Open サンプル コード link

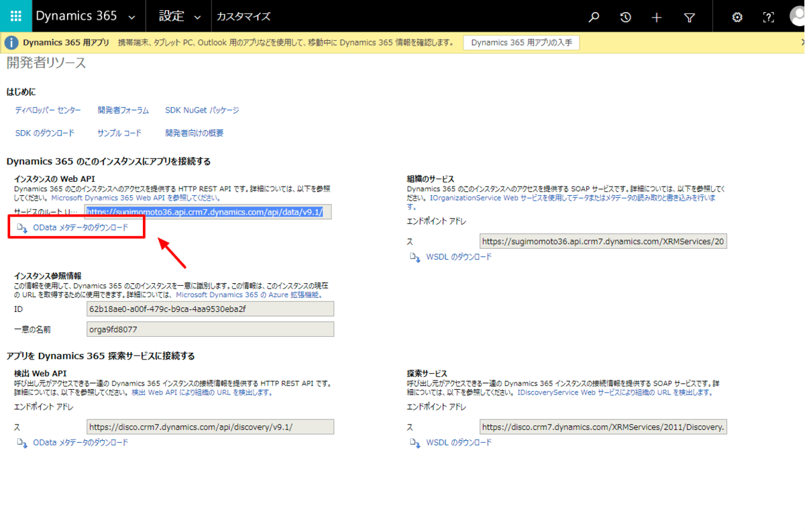[119, 133]
